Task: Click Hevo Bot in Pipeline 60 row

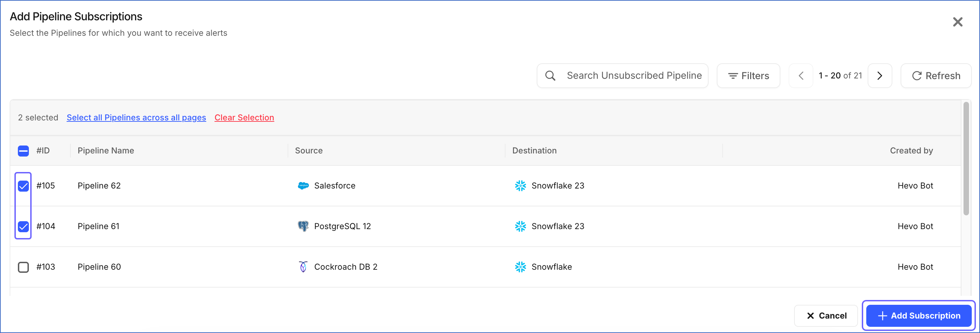Action: tap(915, 267)
